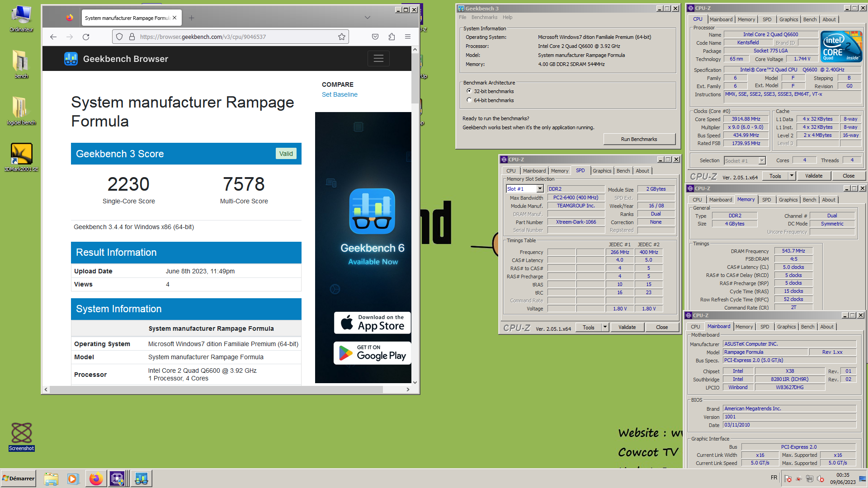The image size is (868, 488).
Task: Close the Rampage Formula browser tab
Action: (x=175, y=18)
